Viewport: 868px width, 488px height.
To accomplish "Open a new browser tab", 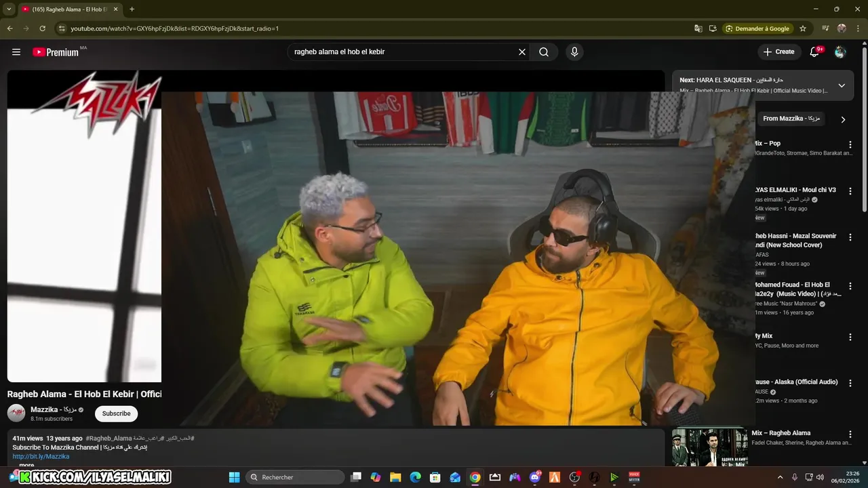I will pyautogui.click(x=132, y=9).
